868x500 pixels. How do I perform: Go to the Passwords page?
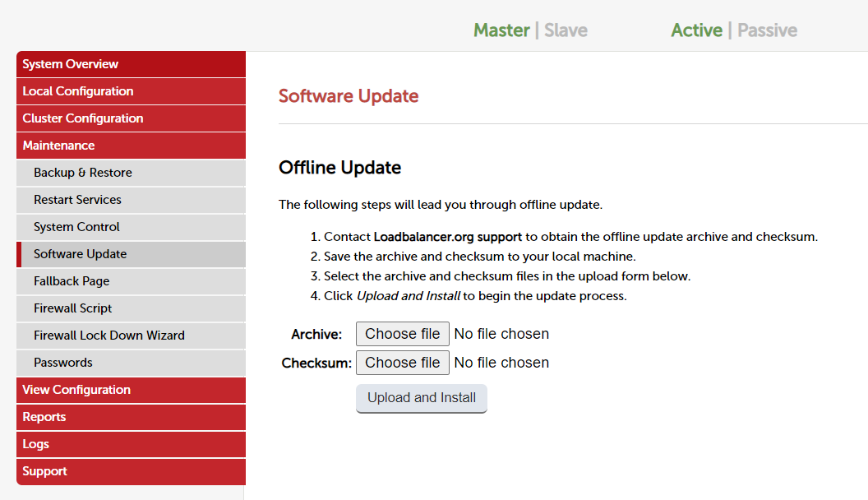[132, 363]
